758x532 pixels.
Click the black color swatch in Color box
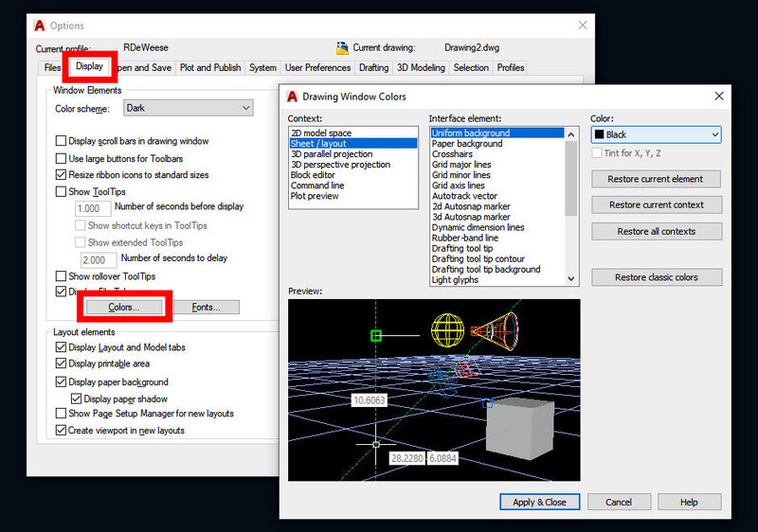tap(600, 134)
